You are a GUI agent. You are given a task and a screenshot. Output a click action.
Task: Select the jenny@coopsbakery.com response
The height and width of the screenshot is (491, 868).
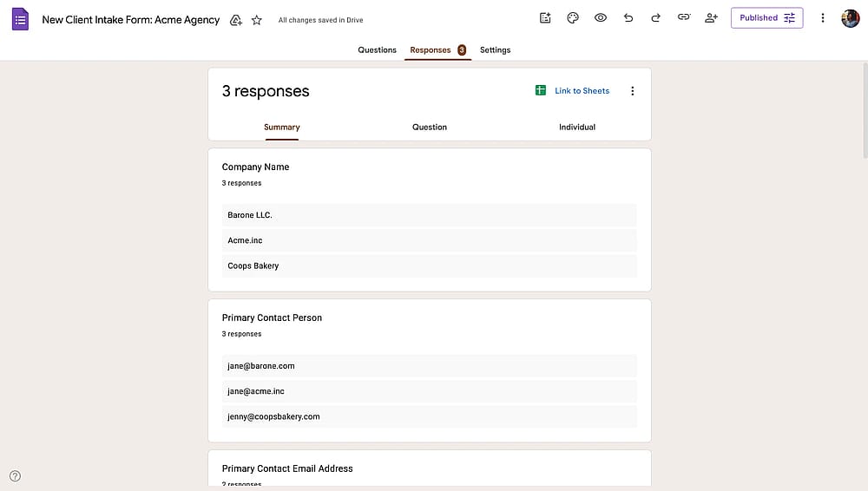pyautogui.click(x=429, y=416)
